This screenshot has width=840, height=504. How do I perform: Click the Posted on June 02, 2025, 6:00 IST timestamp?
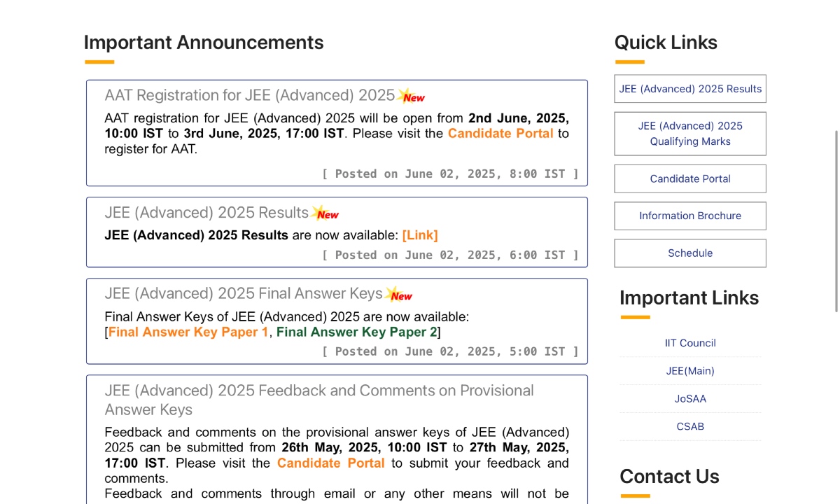pos(450,255)
